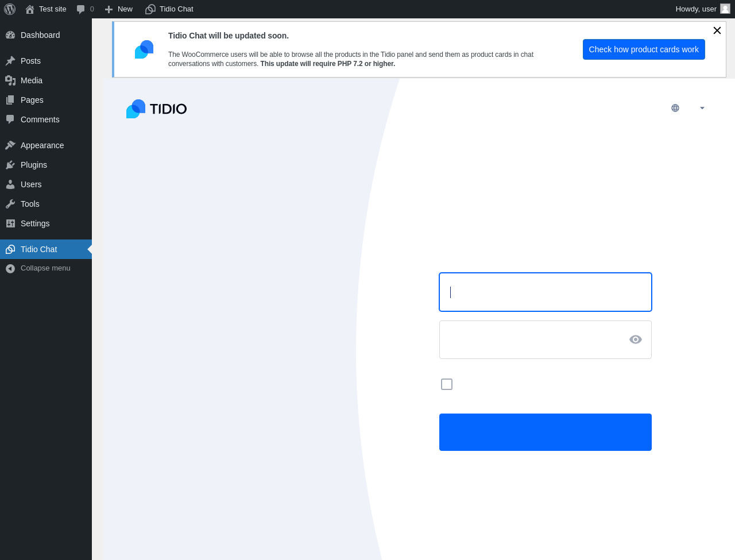Open Pages menu item
This screenshot has width=735, height=560.
click(x=46, y=100)
